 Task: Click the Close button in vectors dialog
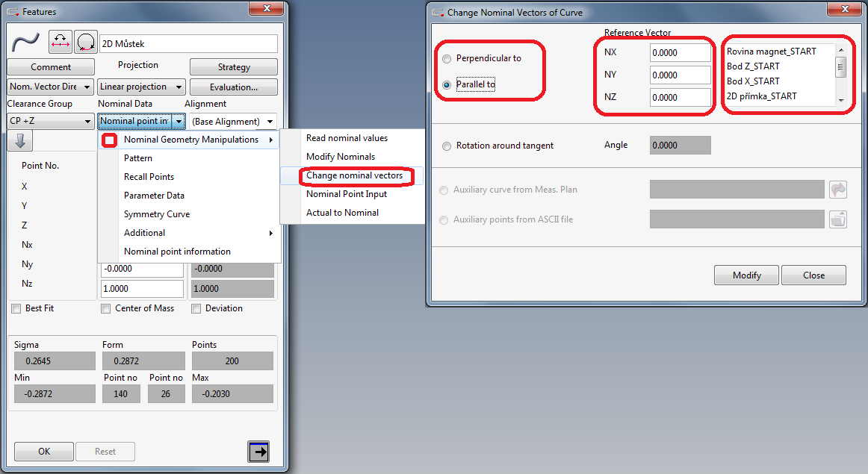click(x=813, y=275)
